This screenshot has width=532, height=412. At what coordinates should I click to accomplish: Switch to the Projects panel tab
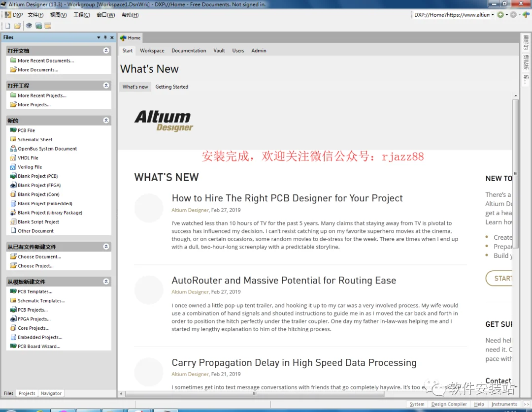(x=27, y=393)
